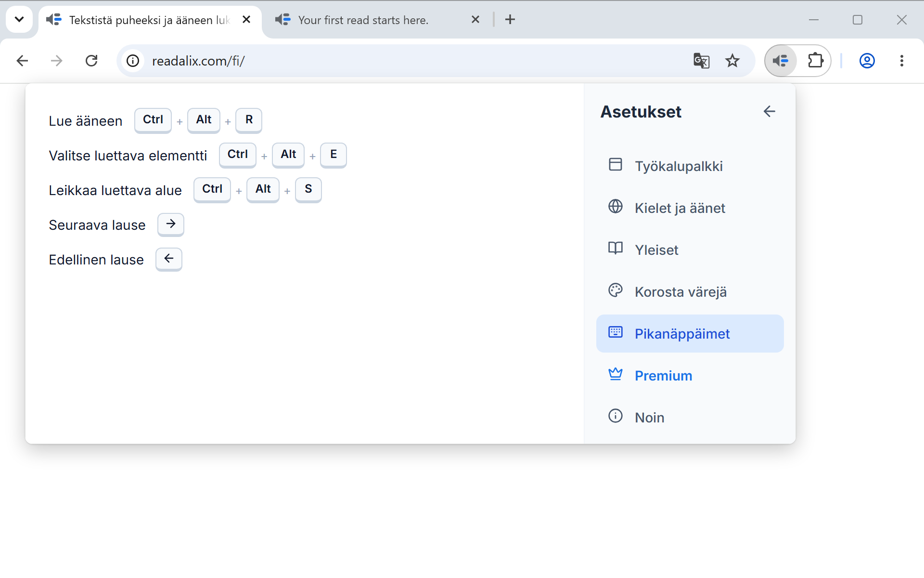Close the 'Tekstistä puheeksi' tab
The height and width of the screenshot is (578, 924).
click(246, 20)
